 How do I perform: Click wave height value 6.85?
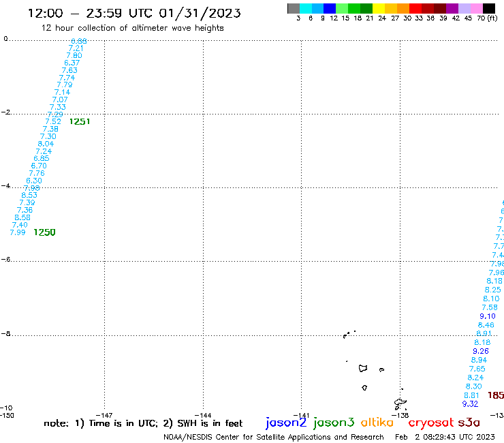[42, 158]
